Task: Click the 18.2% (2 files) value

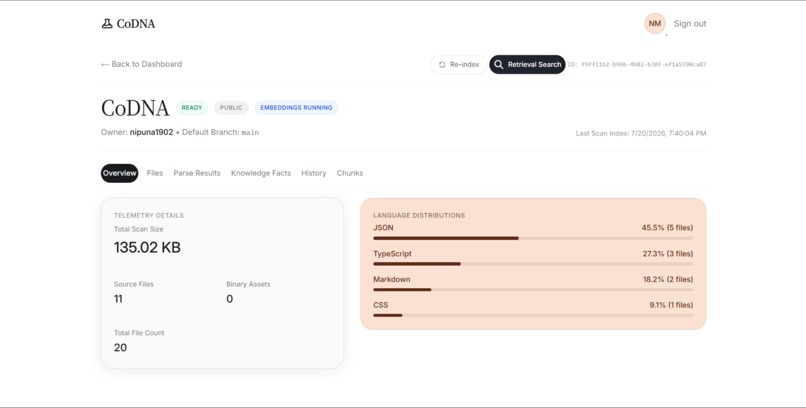Action: [668, 280]
